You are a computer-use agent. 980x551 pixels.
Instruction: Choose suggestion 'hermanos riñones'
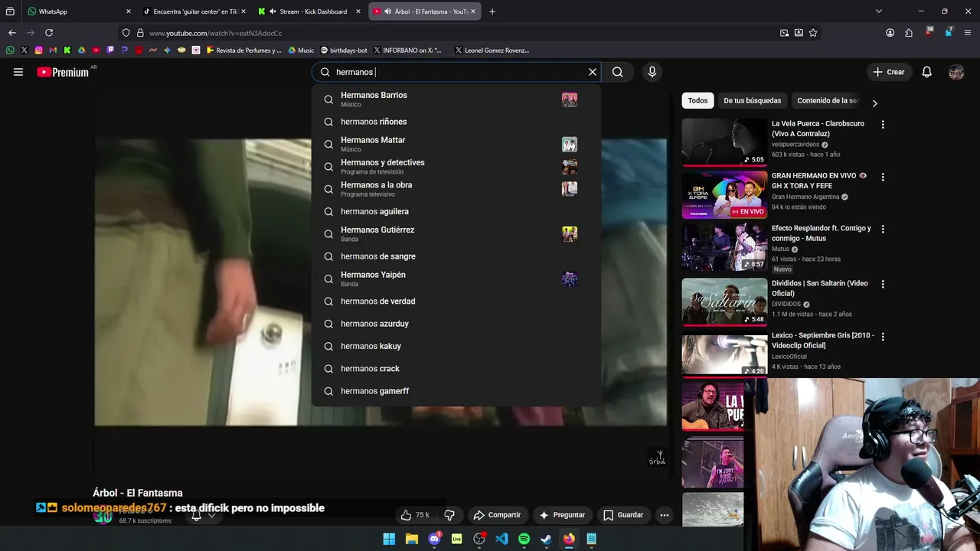coord(456,122)
